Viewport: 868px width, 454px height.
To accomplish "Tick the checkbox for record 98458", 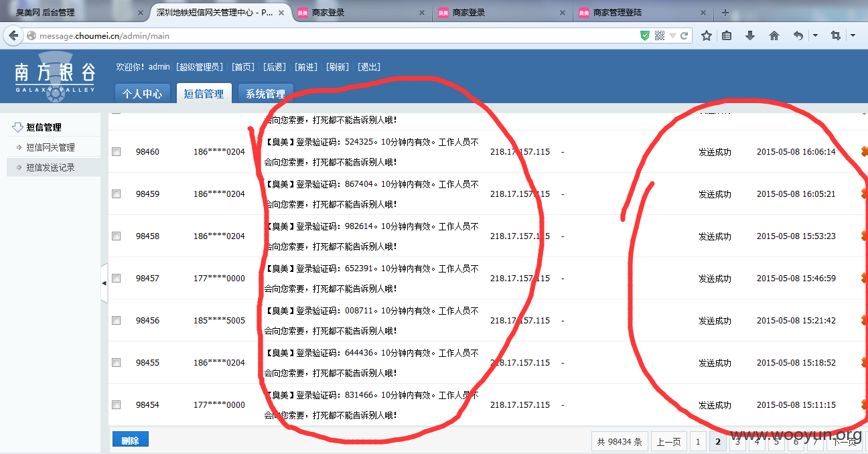I will [x=116, y=236].
